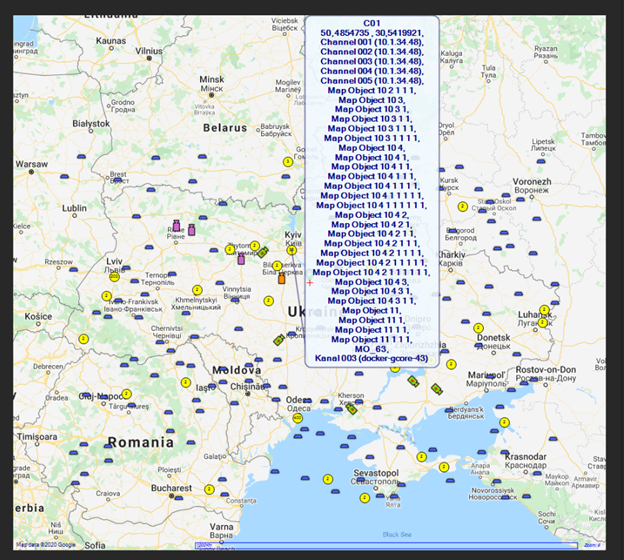Click the red crosshair beside the tooltip
This screenshot has height=560, width=624.
click(310, 283)
